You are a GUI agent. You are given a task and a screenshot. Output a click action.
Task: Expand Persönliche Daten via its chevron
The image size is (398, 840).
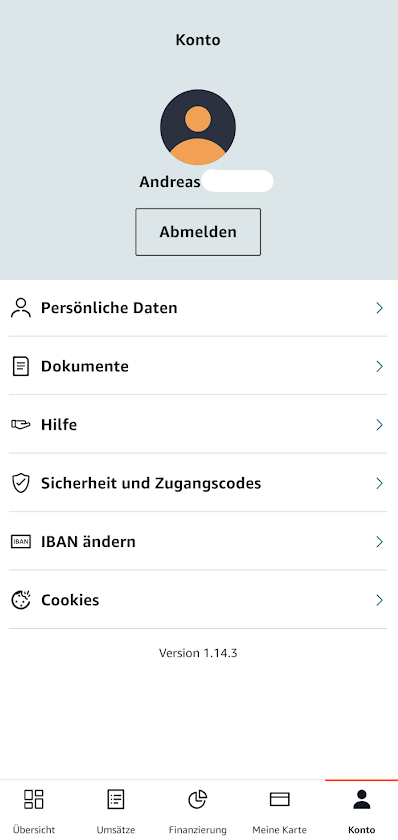(x=379, y=308)
